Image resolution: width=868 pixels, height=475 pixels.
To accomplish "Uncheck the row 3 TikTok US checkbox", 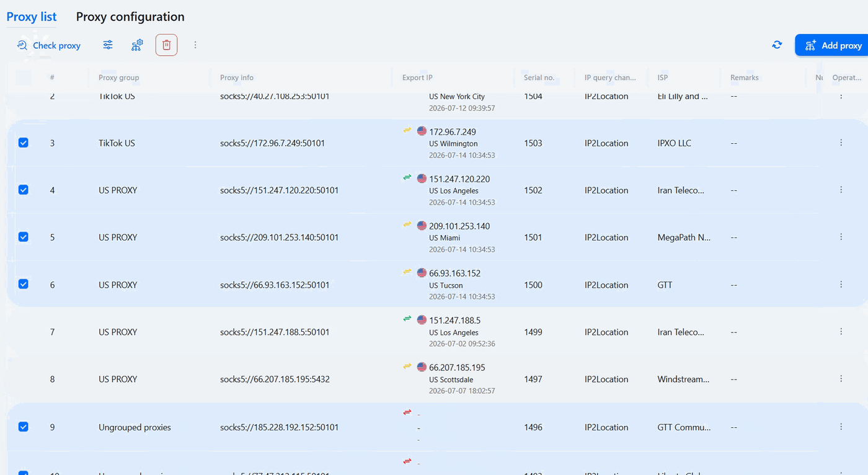I will coord(23,143).
